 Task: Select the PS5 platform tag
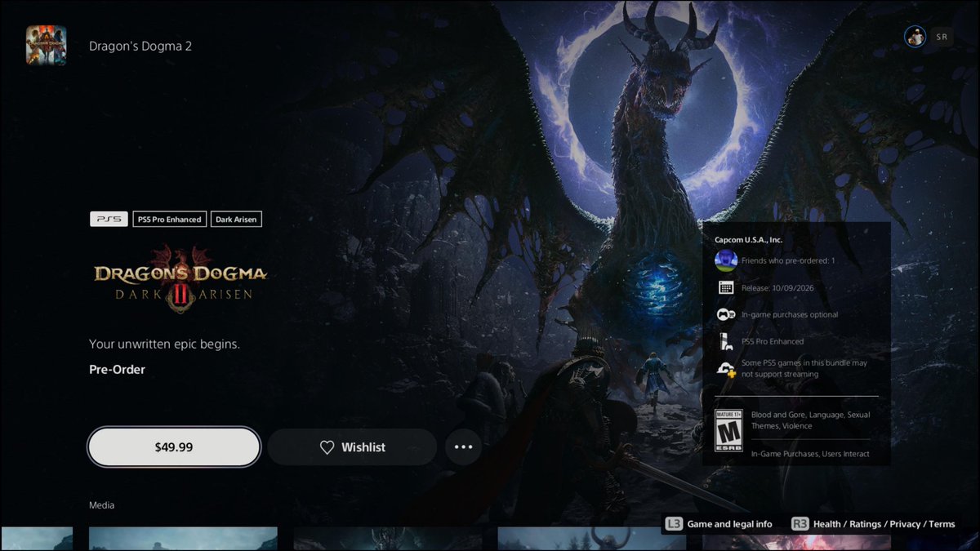[109, 219]
